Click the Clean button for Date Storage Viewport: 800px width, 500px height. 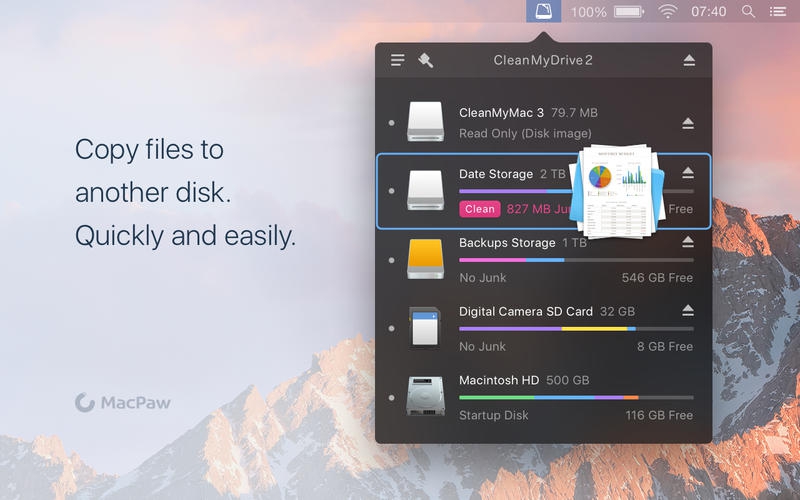coord(480,209)
